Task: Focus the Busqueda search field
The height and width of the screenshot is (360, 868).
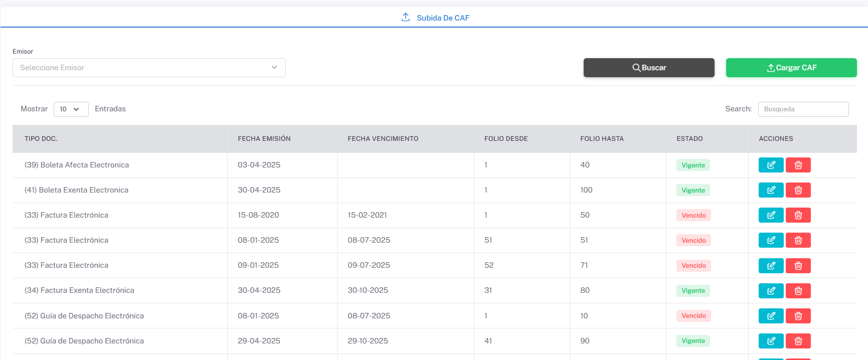Action: [x=803, y=109]
